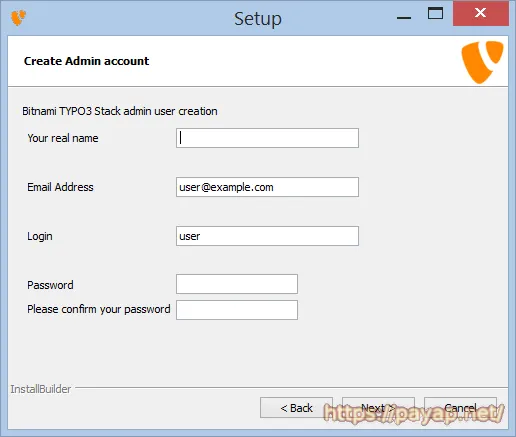Click the InstallBuilder text
The width and height of the screenshot is (516, 437).
41,389
